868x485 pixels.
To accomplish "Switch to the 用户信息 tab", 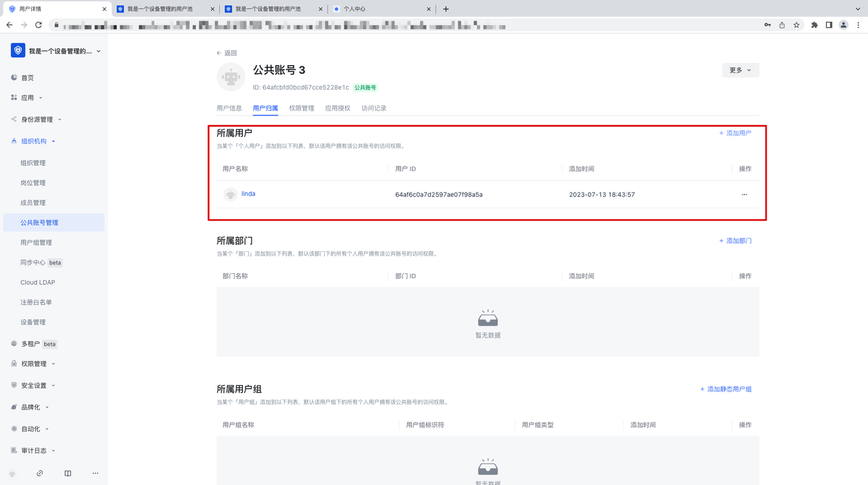I will pos(229,109).
